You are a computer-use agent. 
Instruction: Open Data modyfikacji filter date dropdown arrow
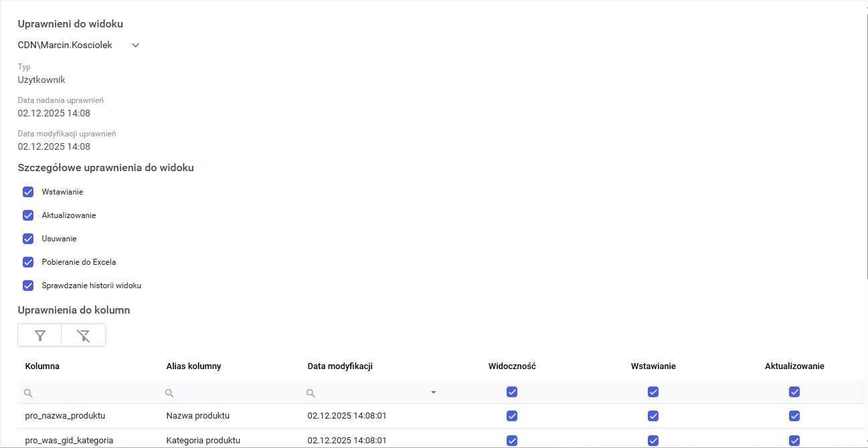[x=433, y=393]
